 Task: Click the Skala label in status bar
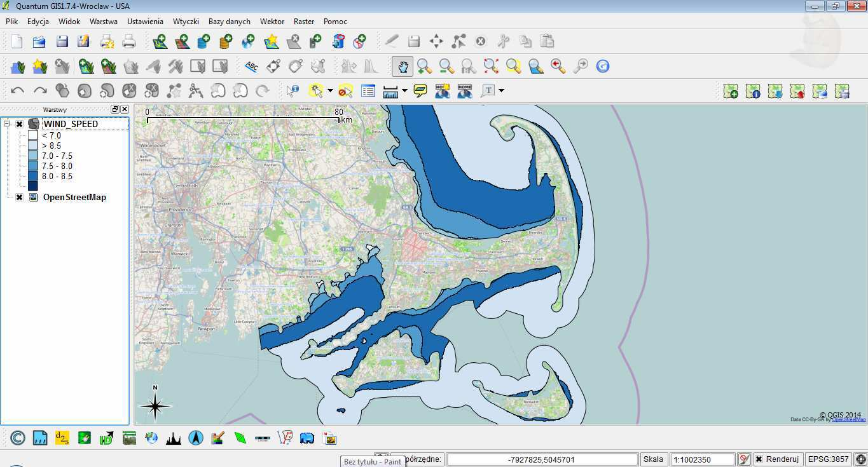pyautogui.click(x=653, y=459)
